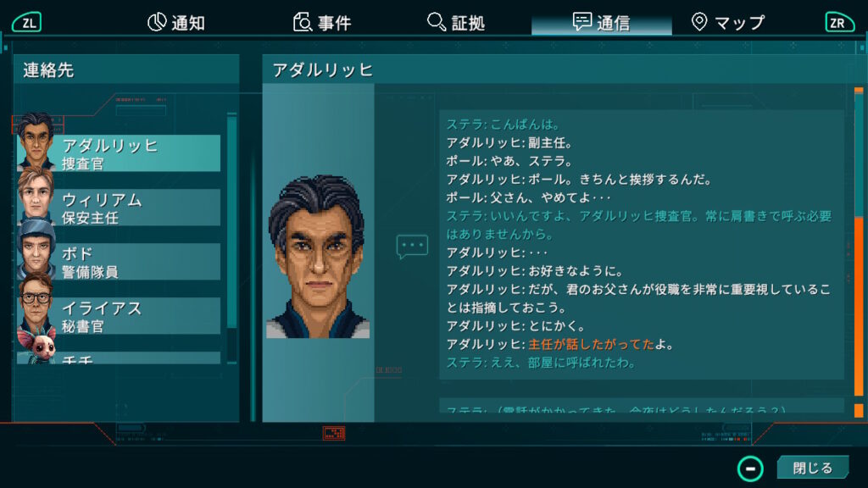Select contact ボド 警備隊員
The height and width of the screenshot is (488, 868).
119,262
